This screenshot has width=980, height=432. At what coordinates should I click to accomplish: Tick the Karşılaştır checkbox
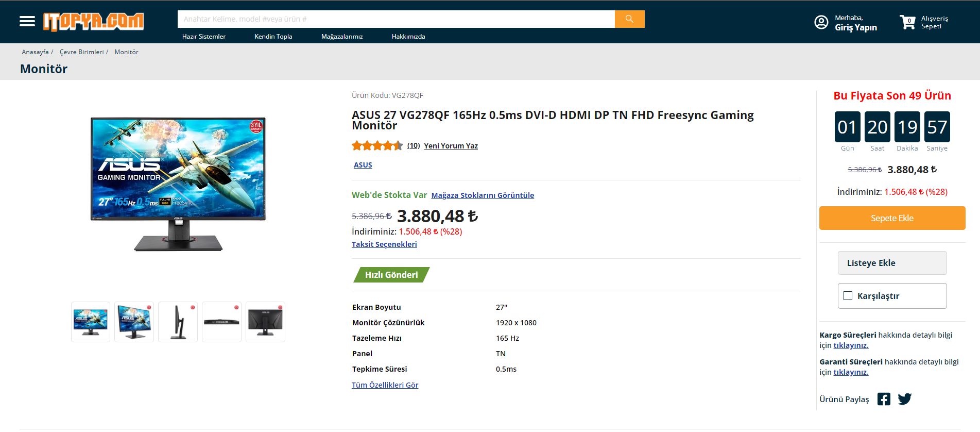pos(848,296)
